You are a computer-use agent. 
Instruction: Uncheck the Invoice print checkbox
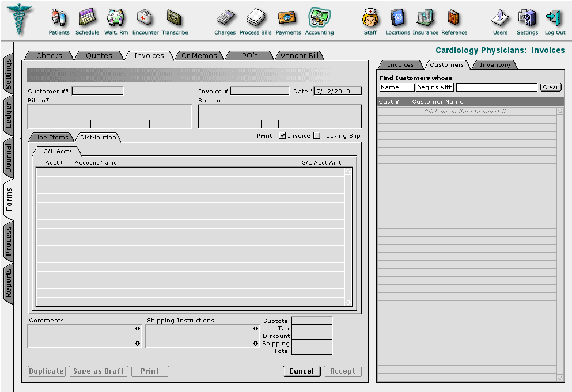pyautogui.click(x=282, y=135)
